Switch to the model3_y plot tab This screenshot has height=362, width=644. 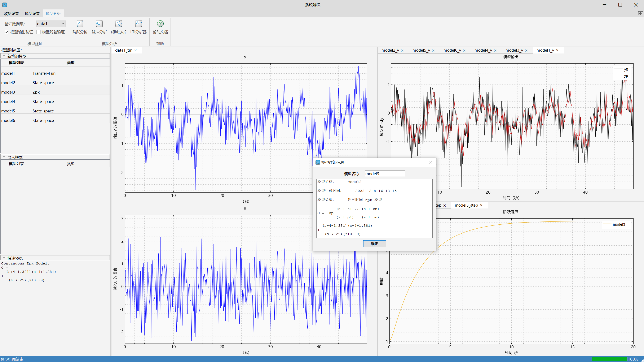[514, 50]
